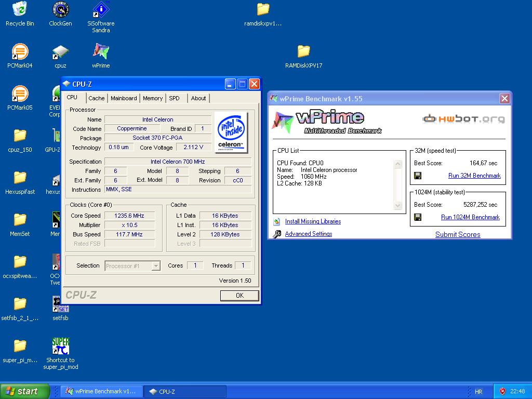Click the CPU-Z taskbar button

[185, 391]
